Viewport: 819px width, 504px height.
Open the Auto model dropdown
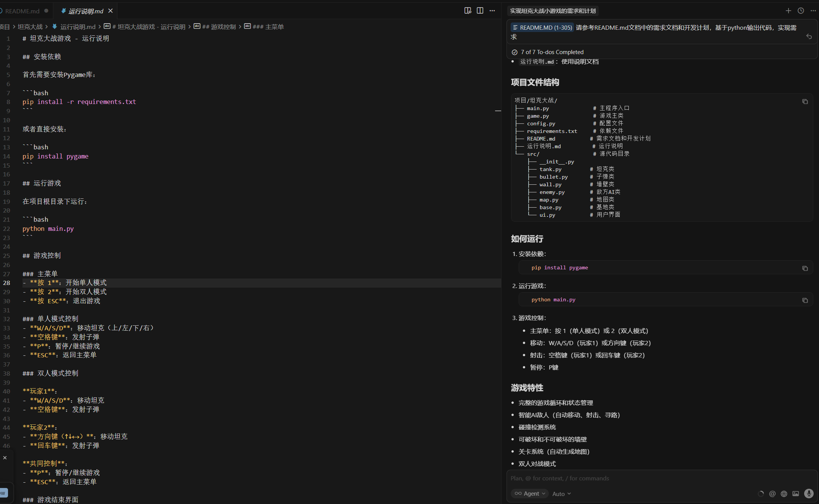pyautogui.click(x=562, y=494)
